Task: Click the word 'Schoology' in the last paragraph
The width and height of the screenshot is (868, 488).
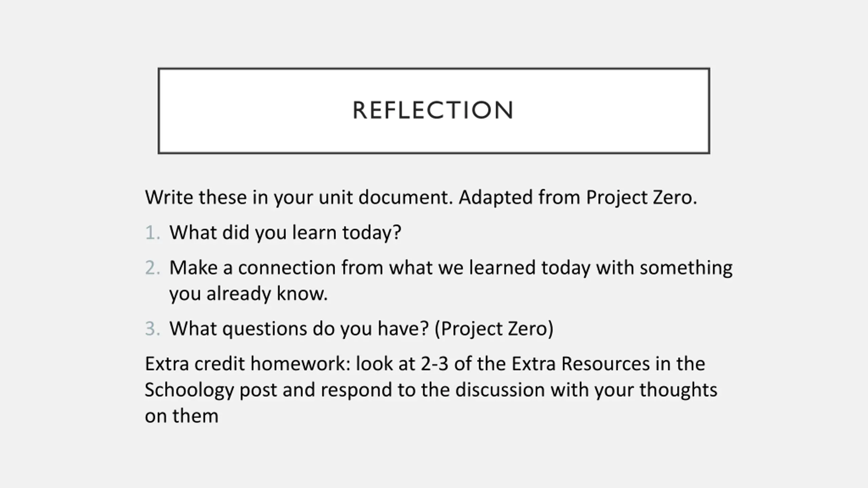Action: pyautogui.click(x=190, y=390)
